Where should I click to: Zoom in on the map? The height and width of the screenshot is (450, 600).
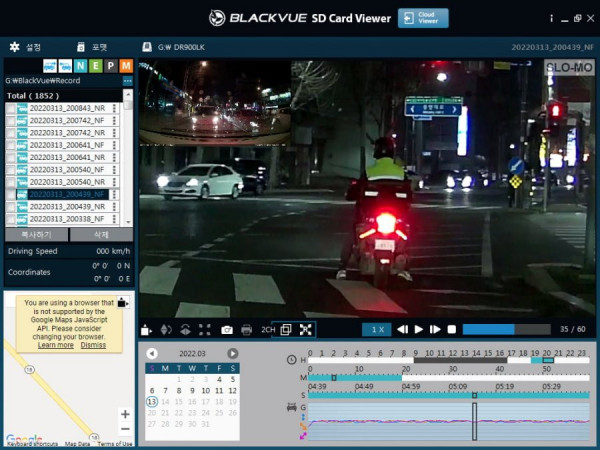125,414
